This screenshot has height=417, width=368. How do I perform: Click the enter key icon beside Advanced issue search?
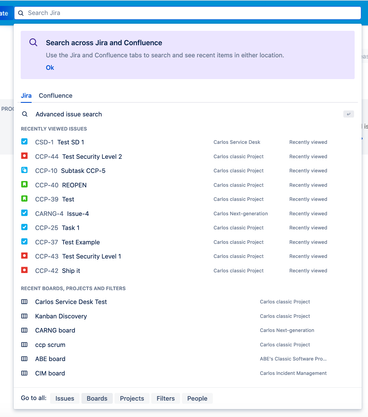(x=348, y=114)
